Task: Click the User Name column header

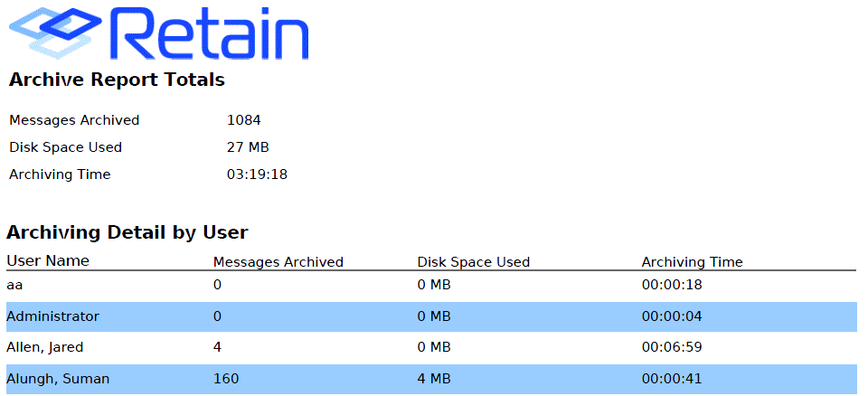Action: (48, 261)
